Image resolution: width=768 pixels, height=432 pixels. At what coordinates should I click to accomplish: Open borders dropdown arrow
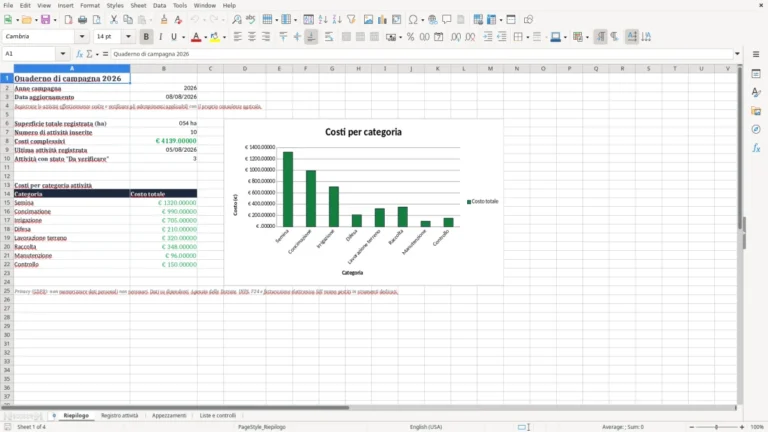[528, 37]
